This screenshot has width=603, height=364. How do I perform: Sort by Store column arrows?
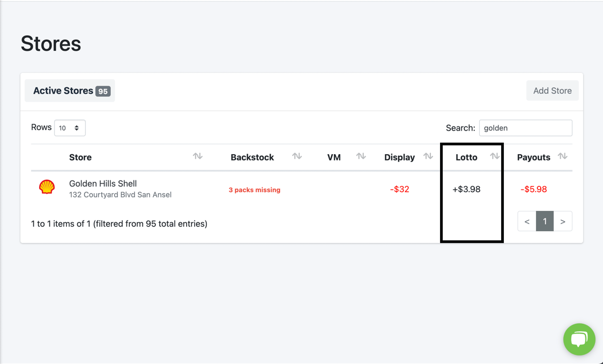[x=198, y=156]
